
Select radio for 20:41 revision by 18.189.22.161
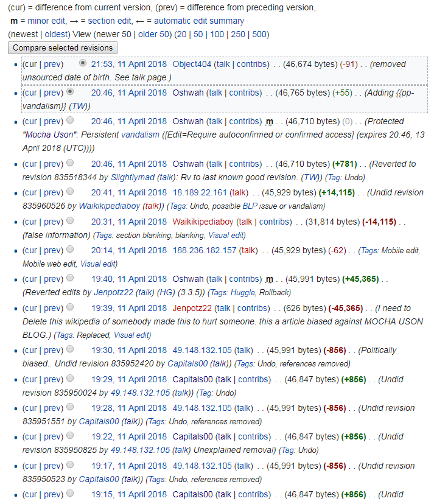pyautogui.click(x=70, y=192)
